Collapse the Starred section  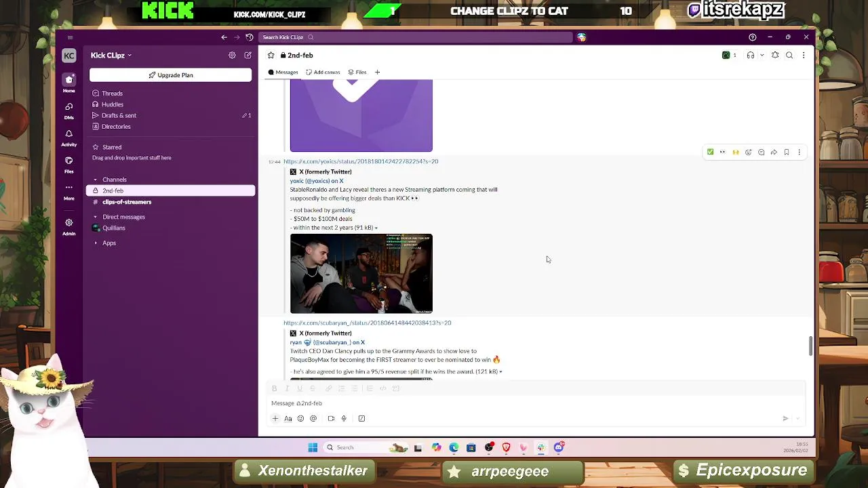pyautogui.click(x=96, y=147)
